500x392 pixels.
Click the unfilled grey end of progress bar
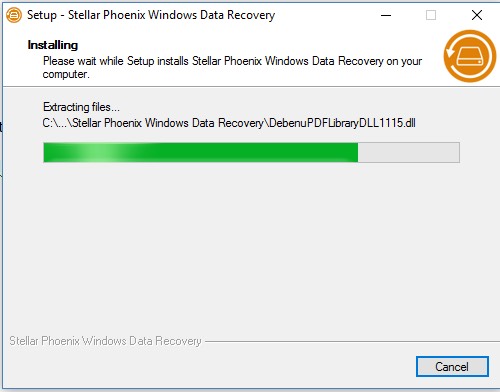click(x=409, y=152)
